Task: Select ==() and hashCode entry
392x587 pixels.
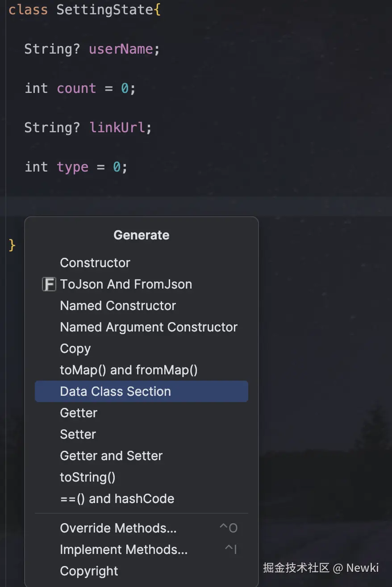Action: point(117,499)
